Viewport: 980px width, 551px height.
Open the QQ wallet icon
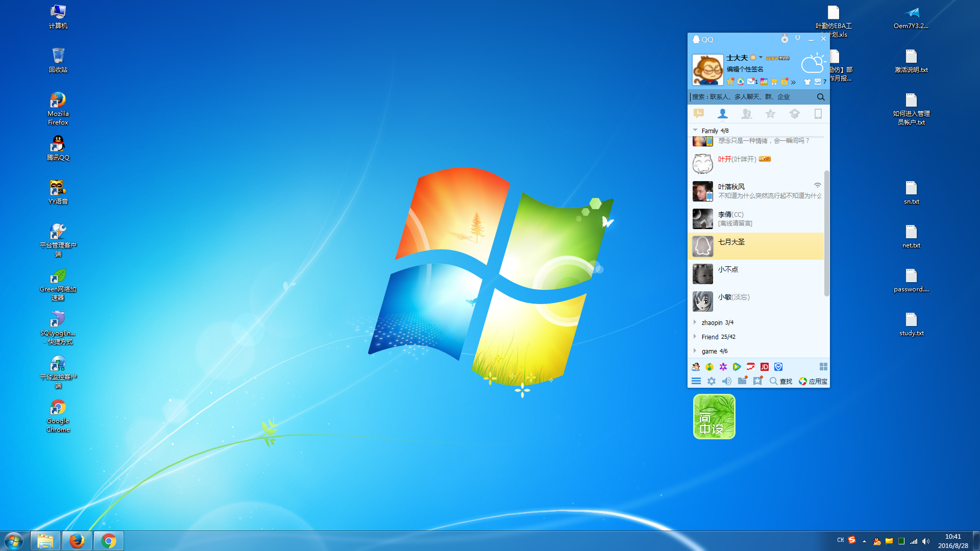[785, 82]
